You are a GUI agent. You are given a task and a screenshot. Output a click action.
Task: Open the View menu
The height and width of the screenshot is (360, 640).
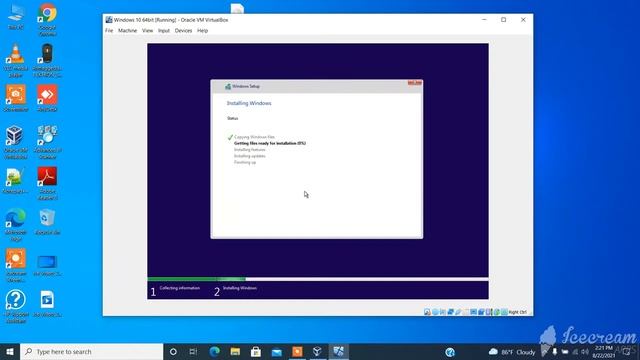[147, 31]
